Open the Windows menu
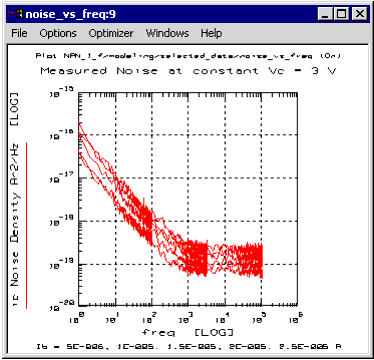The height and width of the screenshot is (360, 374). click(x=167, y=33)
